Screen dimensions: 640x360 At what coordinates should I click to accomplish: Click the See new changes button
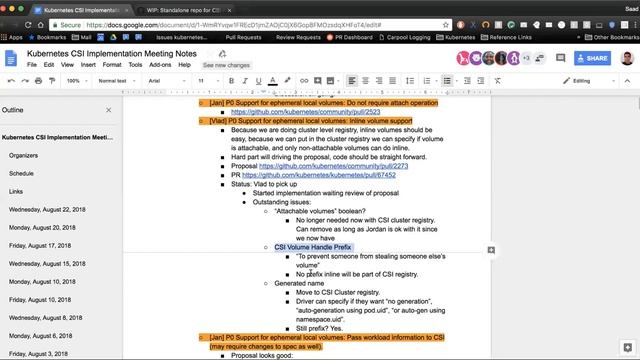click(x=226, y=65)
